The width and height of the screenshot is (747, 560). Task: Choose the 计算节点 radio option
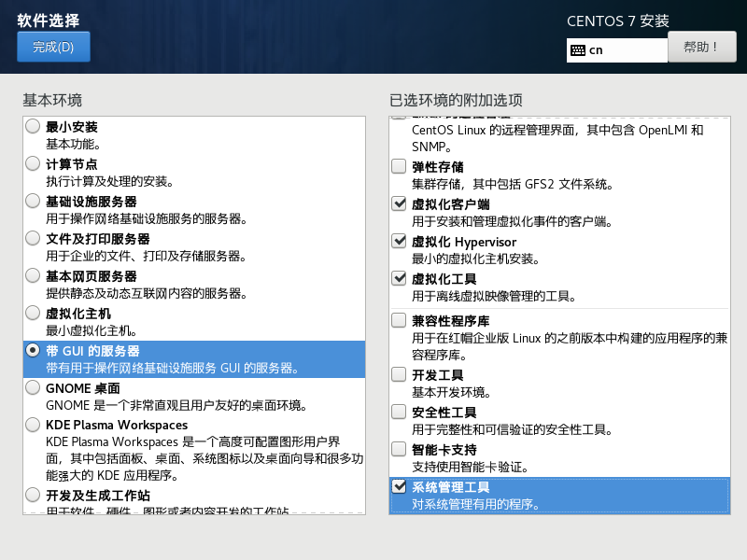coord(33,164)
